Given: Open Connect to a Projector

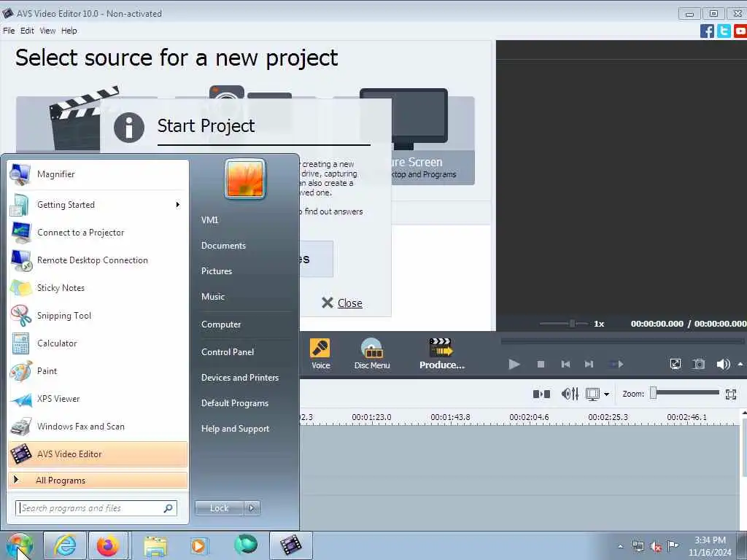Looking at the screenshot, I should (x=98, y=233).
